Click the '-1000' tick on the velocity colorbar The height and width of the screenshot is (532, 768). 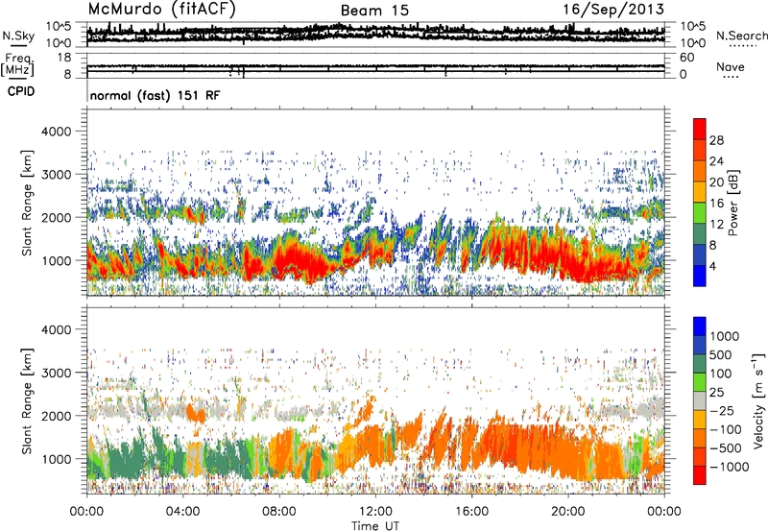[730, 467]
